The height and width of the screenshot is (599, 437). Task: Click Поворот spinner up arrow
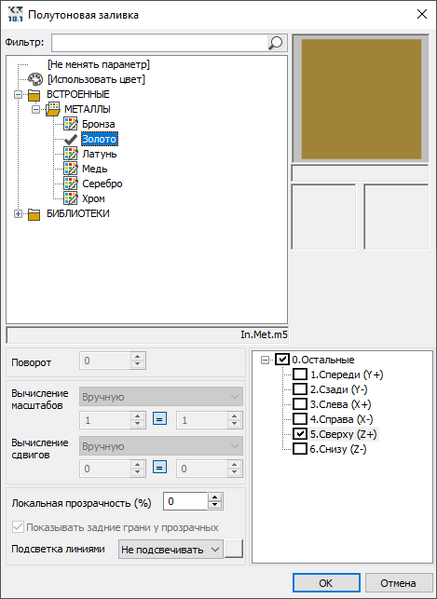[x=138, y=356]
